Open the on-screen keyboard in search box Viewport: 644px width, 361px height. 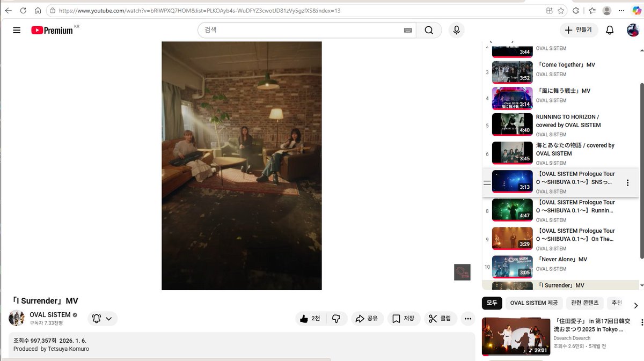point(409,31)
